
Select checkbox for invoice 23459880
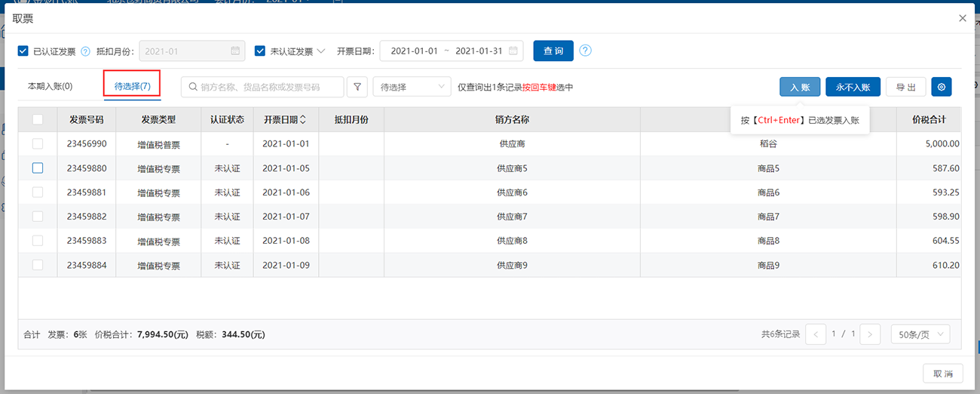38,168
